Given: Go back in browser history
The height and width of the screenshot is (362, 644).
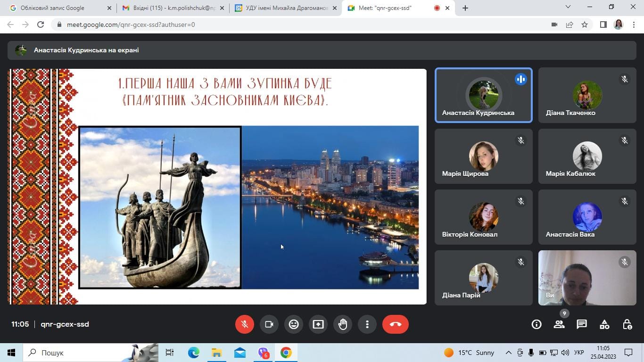Looking at the screenshot, I should pyautogui.click(x=10, y=25).
